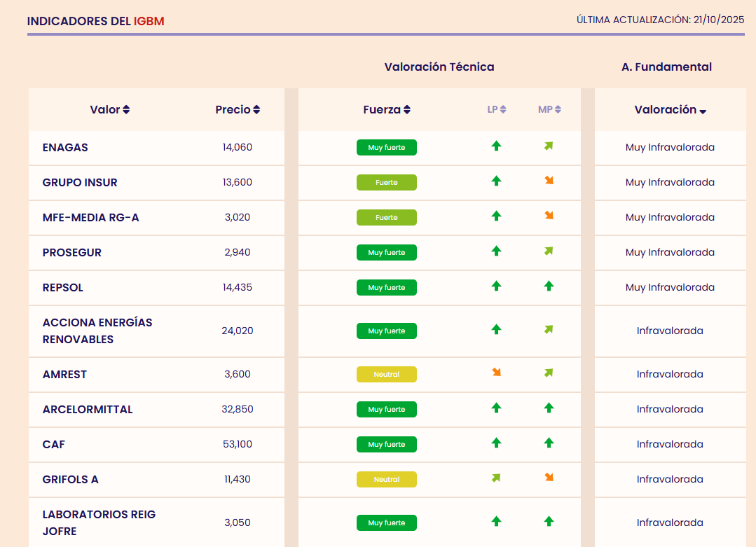This screenshot has height=547, width=756.
Task: Click AMREST LP orange down arrow
Action: click(496, 373)
